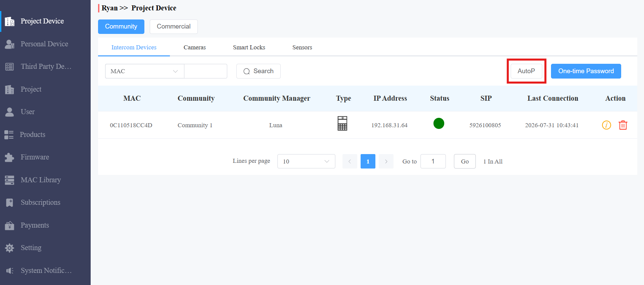Click the User person icon

click(10, 112)
